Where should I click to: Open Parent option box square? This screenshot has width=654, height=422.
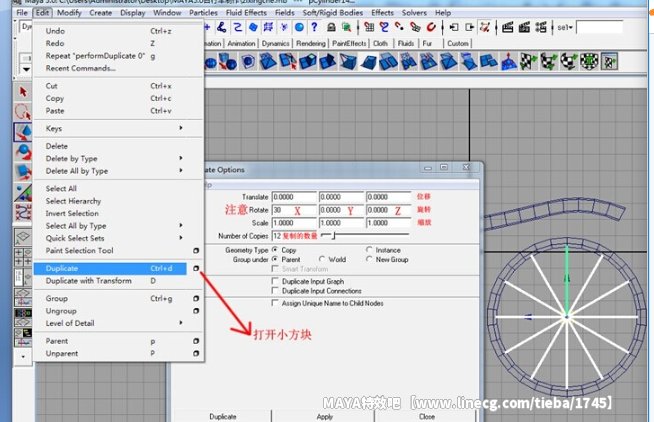coord(196,341)
